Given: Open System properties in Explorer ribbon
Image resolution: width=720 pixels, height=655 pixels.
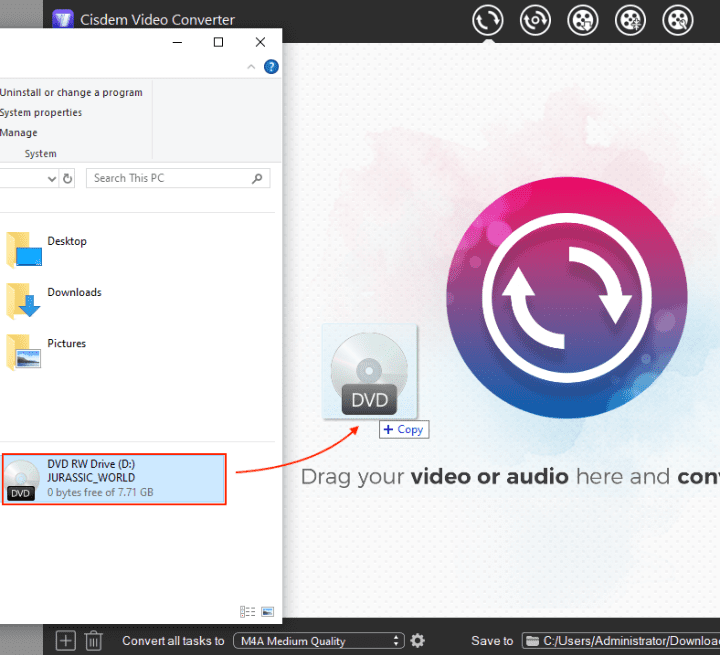Looking at the screenshot, I should tap(41, 113).
